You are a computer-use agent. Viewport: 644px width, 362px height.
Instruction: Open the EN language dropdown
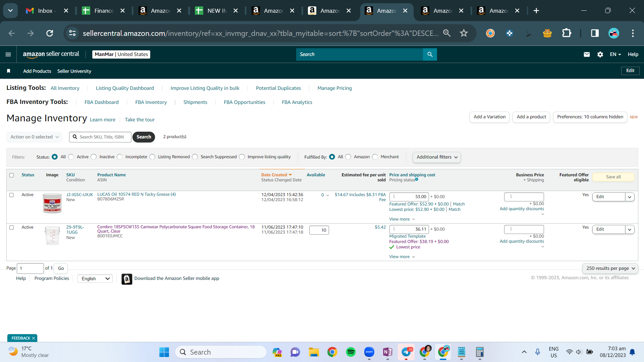tap(615, 54)
